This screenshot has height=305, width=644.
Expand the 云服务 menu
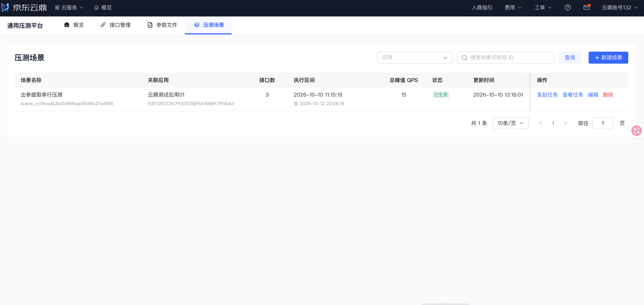pos(69,7)
